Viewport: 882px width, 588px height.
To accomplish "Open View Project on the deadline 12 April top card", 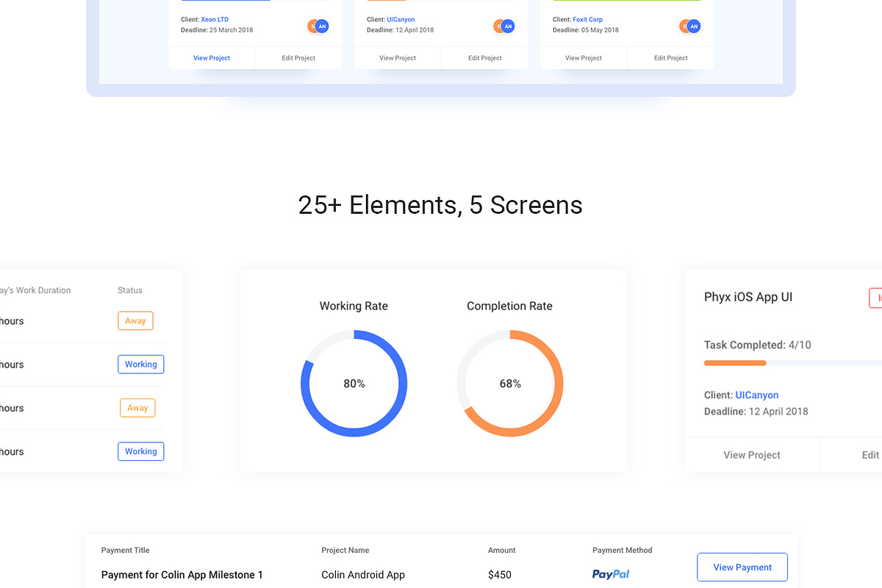I will (x=398, y=58).
